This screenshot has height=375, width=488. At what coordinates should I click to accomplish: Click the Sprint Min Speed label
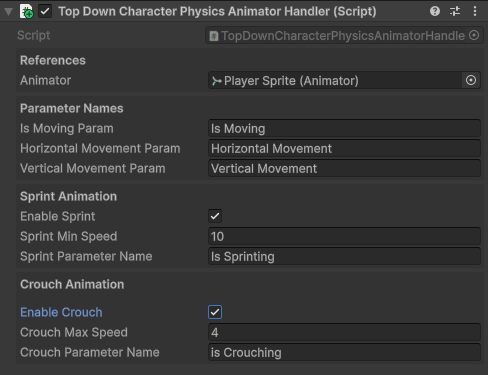click(x=69, y=236)
